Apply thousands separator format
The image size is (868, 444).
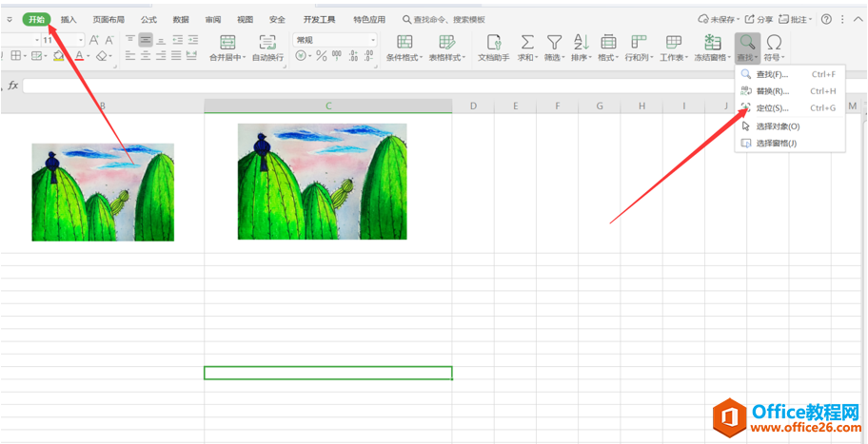point(337,56)
